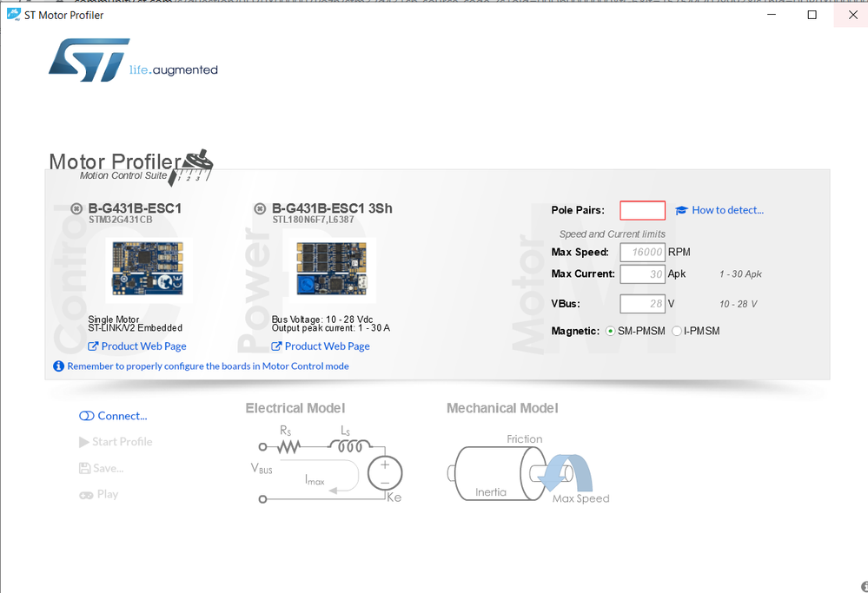Click the selector icon beside B-G431B-ESC1 control board
This screenshot has width=868, height=593.
76,208
